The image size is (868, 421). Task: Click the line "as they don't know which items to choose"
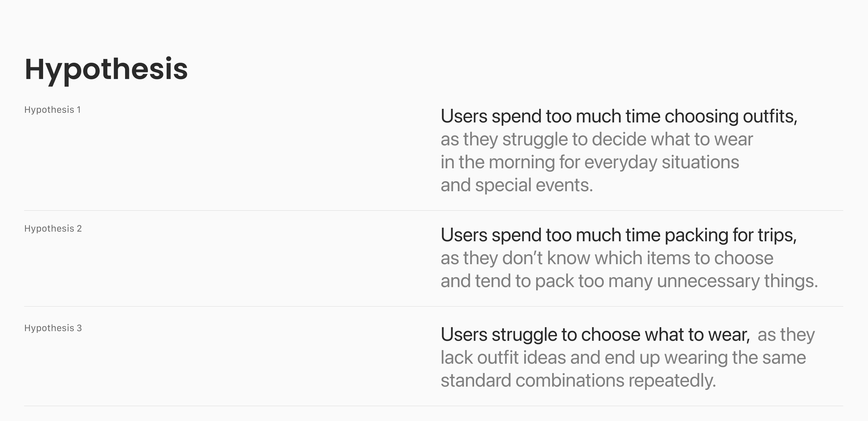606,258
